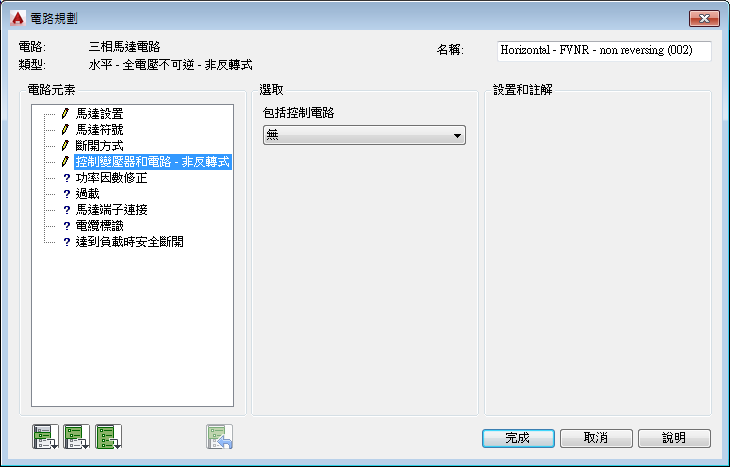Click the insert up to highlighted element icon
The image size is (730, 467).
[x=76, y=436]
